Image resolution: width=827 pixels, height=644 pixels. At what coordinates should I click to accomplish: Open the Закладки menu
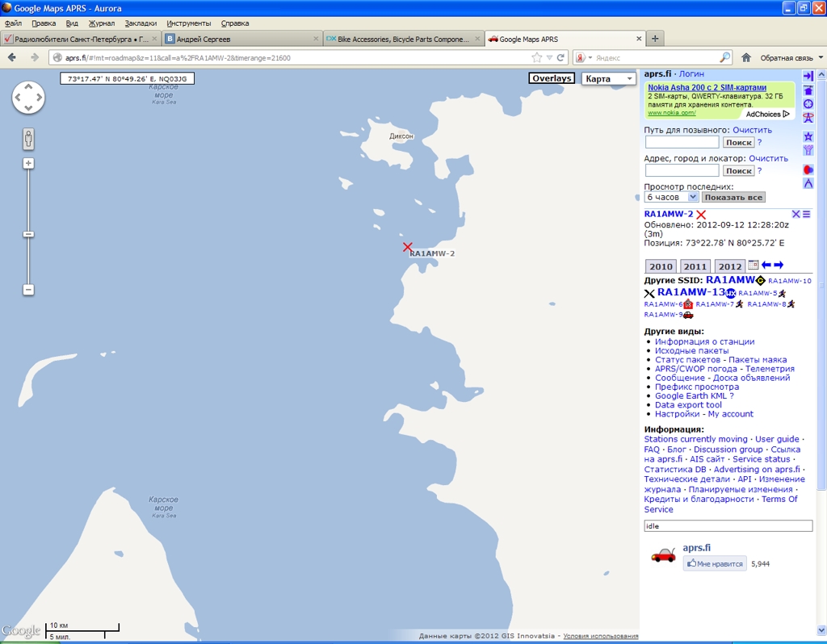[141, 23]
